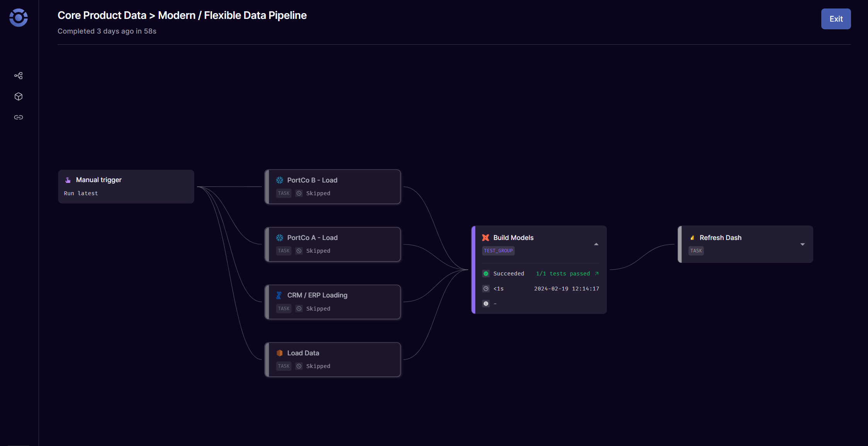Click the Snowflake icon on PortCo A - Load
Image resolution: width=868 pixels, height=446 pixels.
coord(279,237)
